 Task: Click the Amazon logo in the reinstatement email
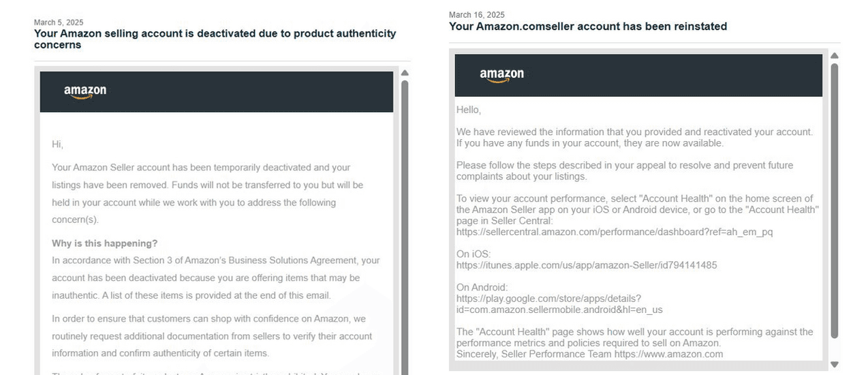click(501, 75)
